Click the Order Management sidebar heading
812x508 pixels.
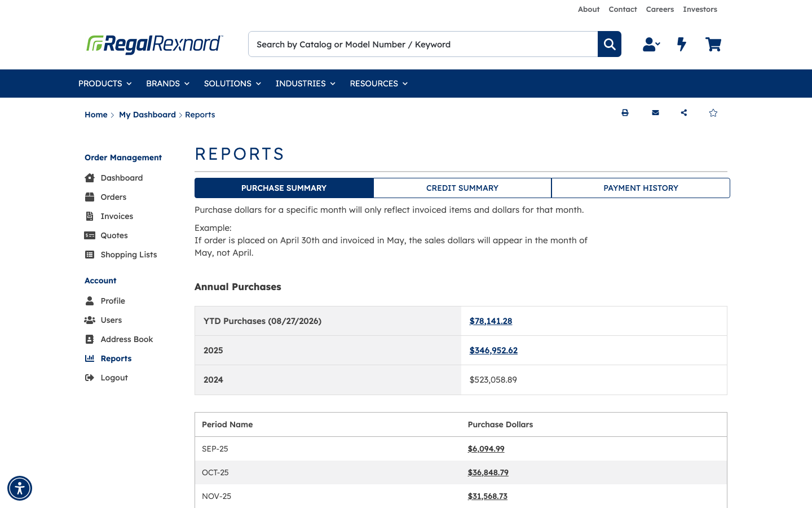click(x=123, y=157)
